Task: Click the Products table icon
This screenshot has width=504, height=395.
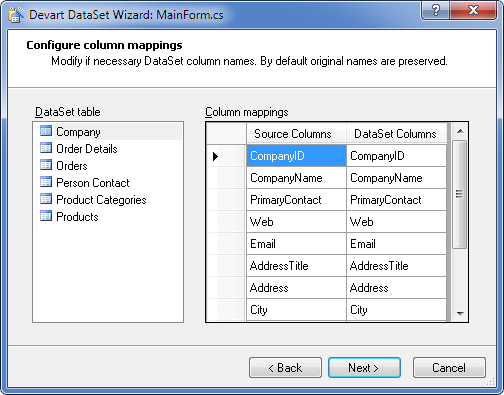Action: click(46, 216)
